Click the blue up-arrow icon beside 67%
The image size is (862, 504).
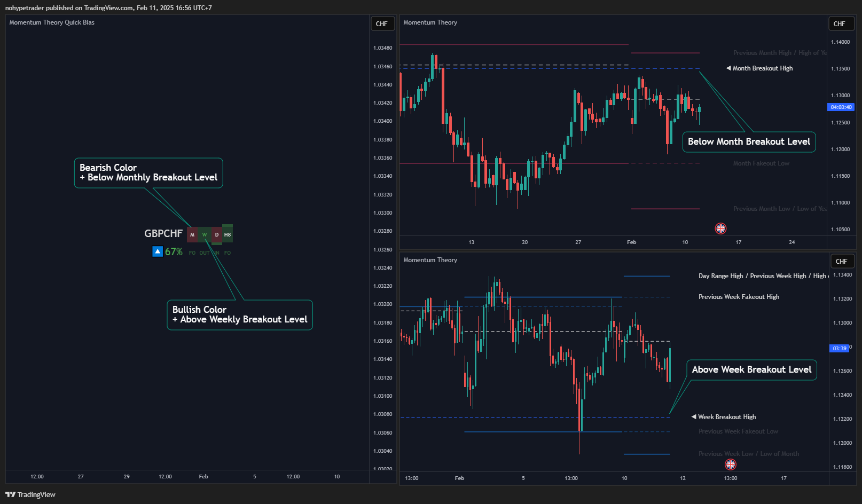[158, 251]
